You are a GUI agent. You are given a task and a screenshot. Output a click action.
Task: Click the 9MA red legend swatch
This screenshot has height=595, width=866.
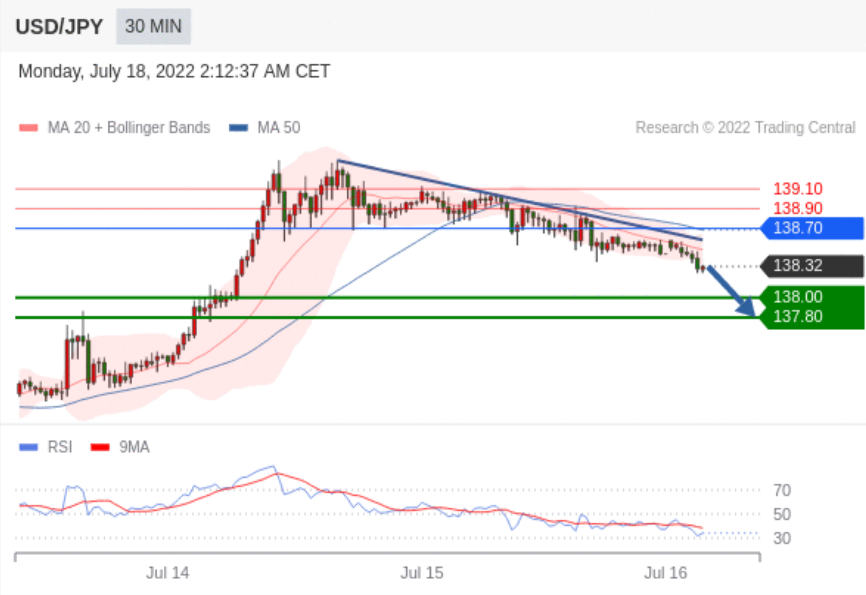pos(100,447)
